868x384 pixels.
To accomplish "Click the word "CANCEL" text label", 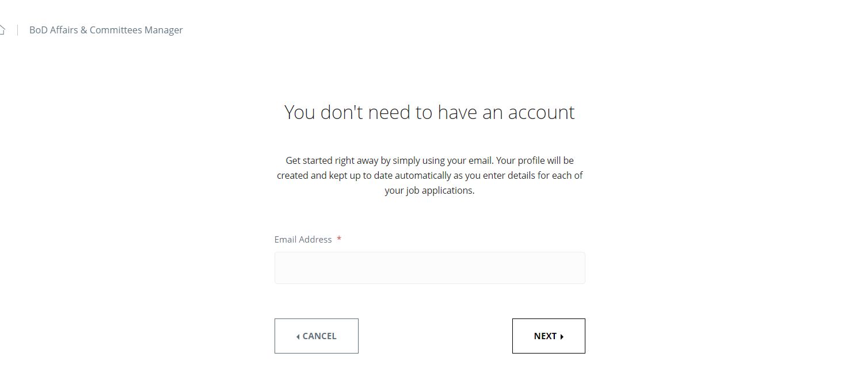I will pos(319,336).
